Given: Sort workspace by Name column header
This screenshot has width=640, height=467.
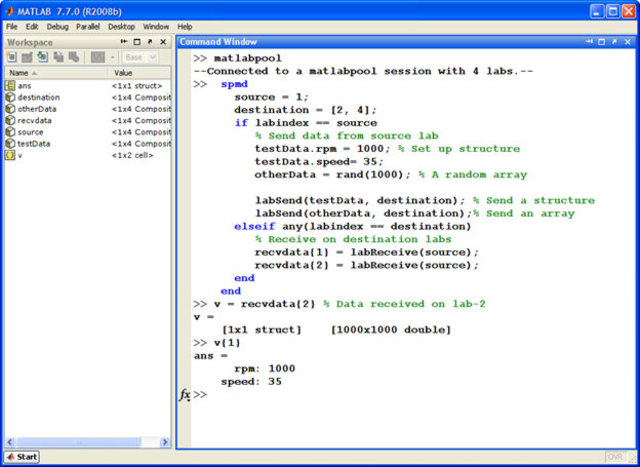Looking at the screenshot, I should coord(56,73).
